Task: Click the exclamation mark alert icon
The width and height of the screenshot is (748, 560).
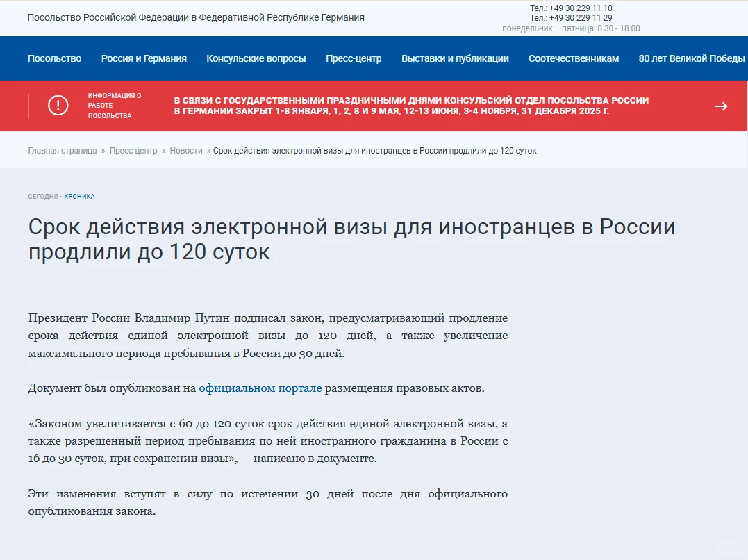Action: (58, 106)
